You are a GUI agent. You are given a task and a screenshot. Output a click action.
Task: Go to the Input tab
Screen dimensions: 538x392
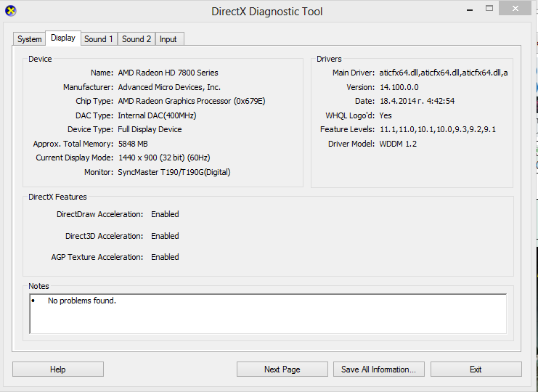click(168, 39)
